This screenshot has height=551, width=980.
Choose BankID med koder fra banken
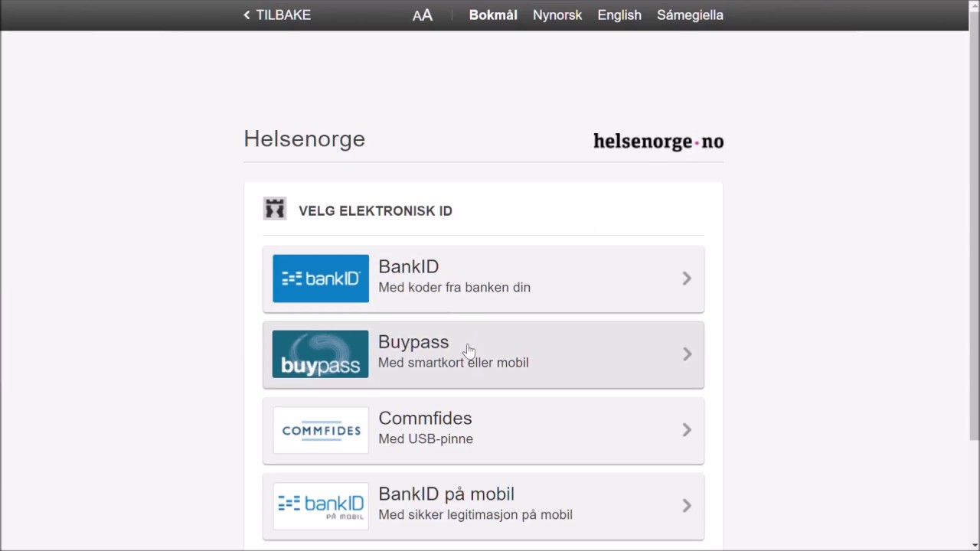pyautogui.click(x=454, y=277)
